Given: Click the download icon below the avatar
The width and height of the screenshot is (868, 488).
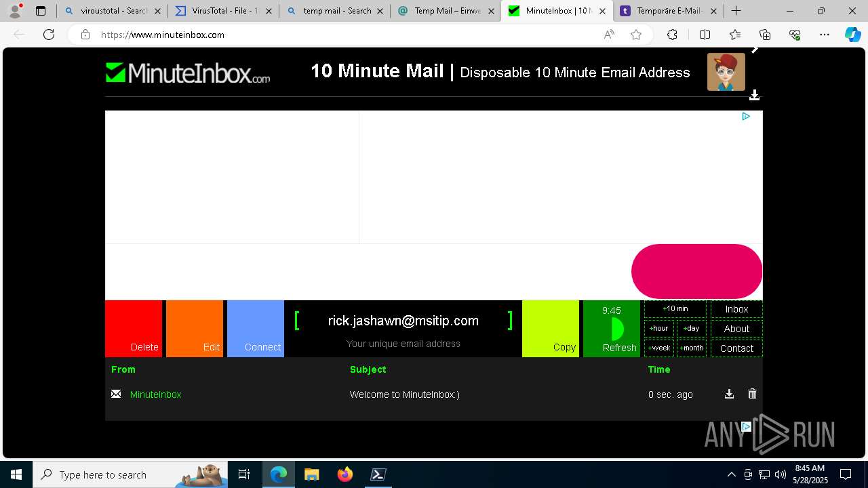Looking at the screenshot, I should coord(754,96).
